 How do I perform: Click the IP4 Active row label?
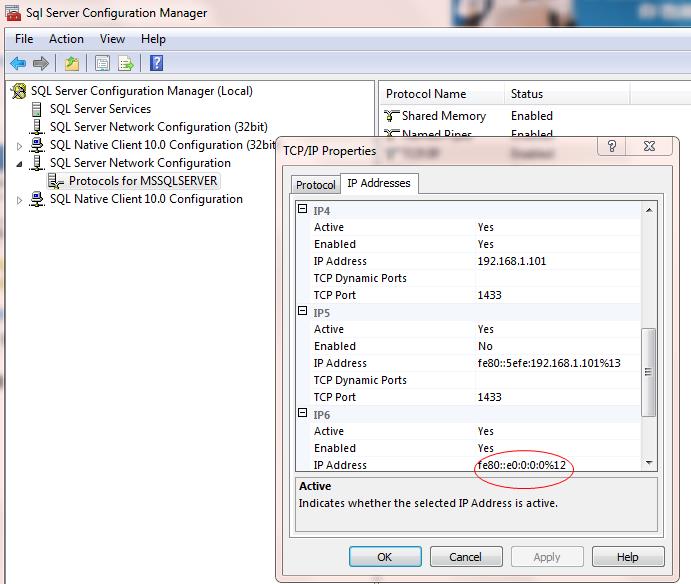pos(329,227)
